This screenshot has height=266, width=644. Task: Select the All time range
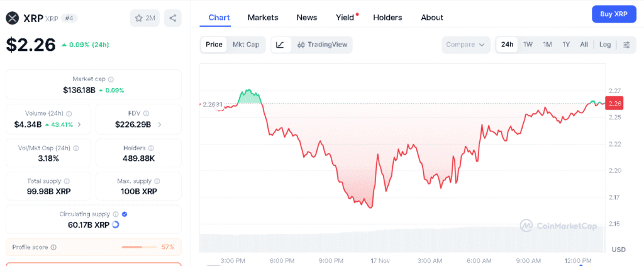click(x=584, y=45)
